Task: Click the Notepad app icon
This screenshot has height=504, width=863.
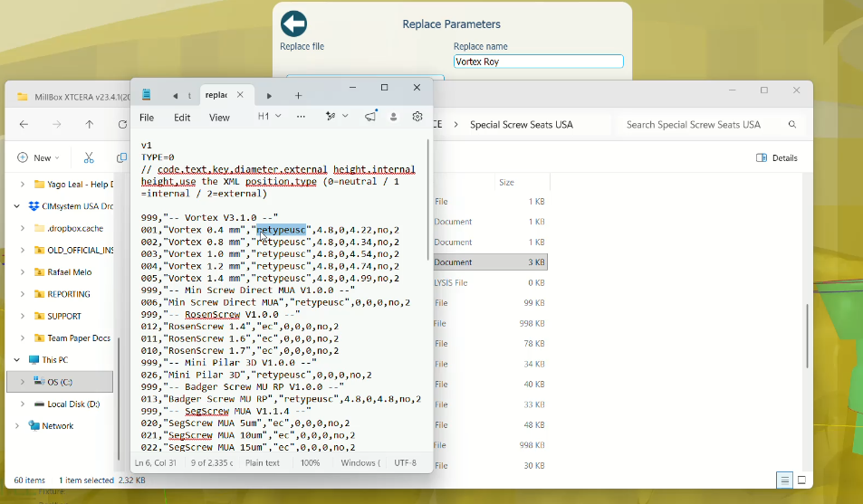Action: (147, 95)
